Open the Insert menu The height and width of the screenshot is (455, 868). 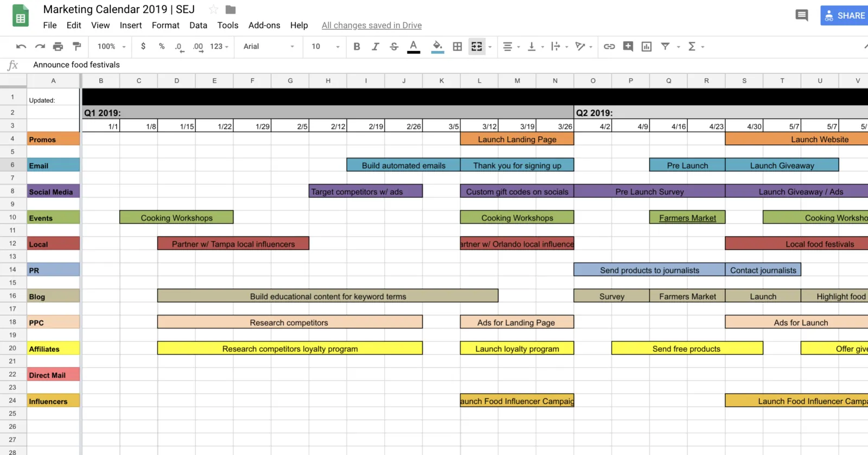tap(131, 26)
